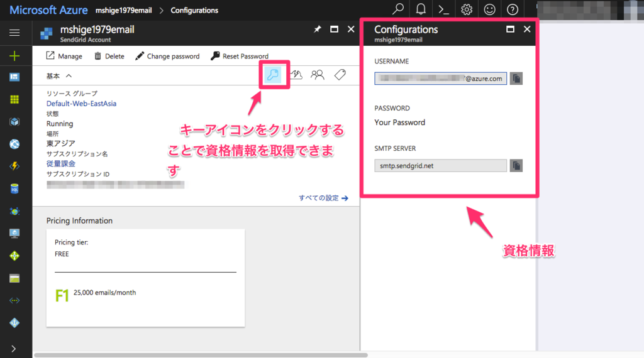Open Azure Active Directory diamond icon
Viewport: 644px width, 358px height.
(14, 323)
